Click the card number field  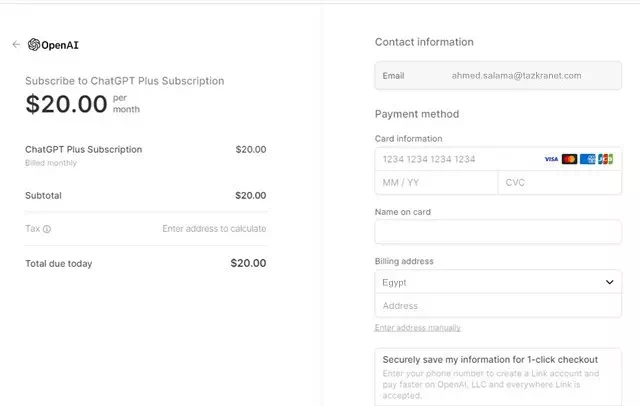(498, 159)
